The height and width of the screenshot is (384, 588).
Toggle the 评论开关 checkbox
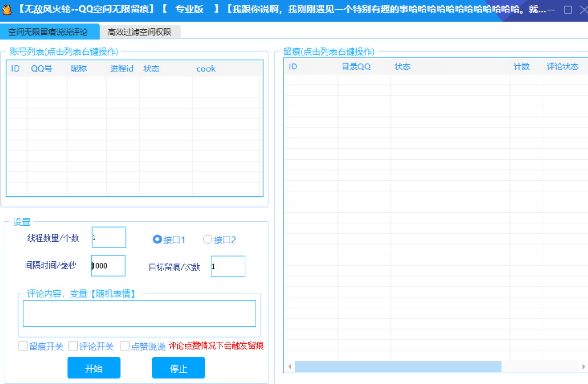[73, 346]
